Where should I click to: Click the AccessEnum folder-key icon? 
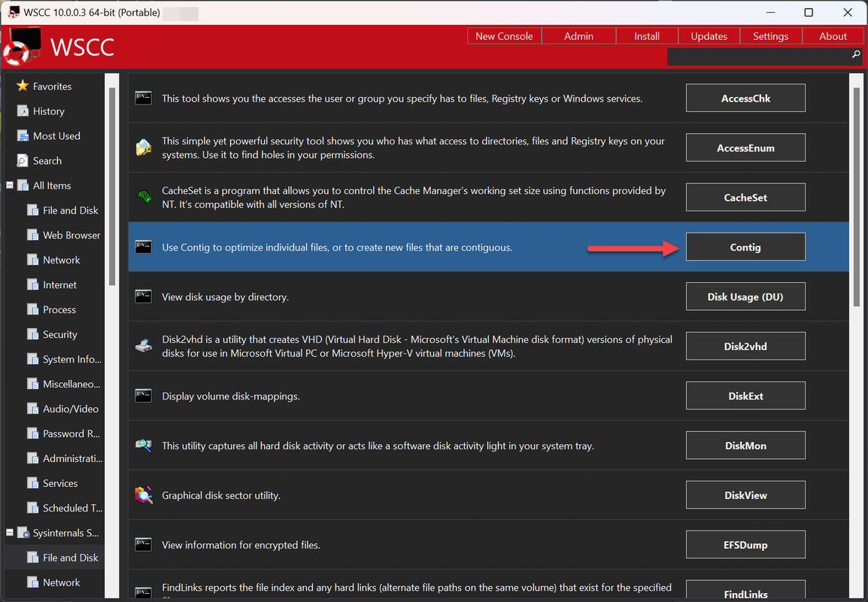click(x=144, y=148)
